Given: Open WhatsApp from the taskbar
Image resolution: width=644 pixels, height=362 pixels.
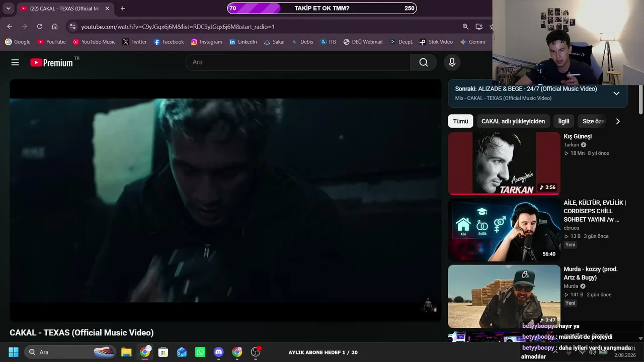Looking at the screenshot, I should click(200, 352).
